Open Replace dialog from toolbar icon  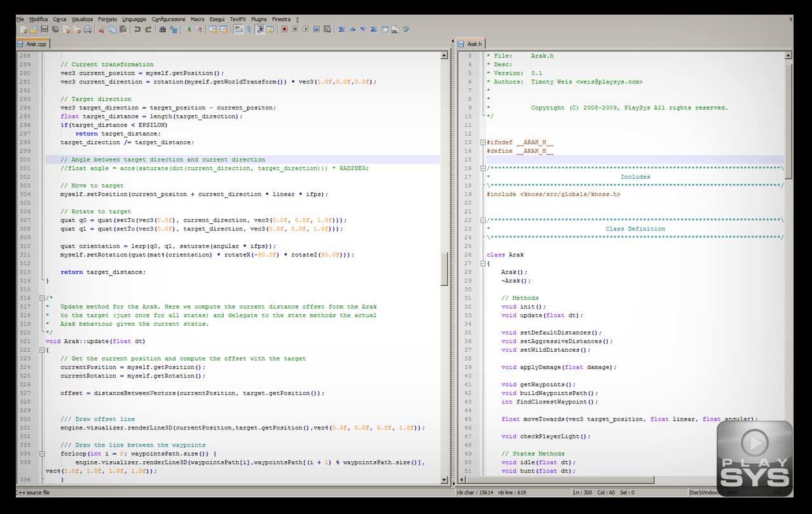click(174, 29)
